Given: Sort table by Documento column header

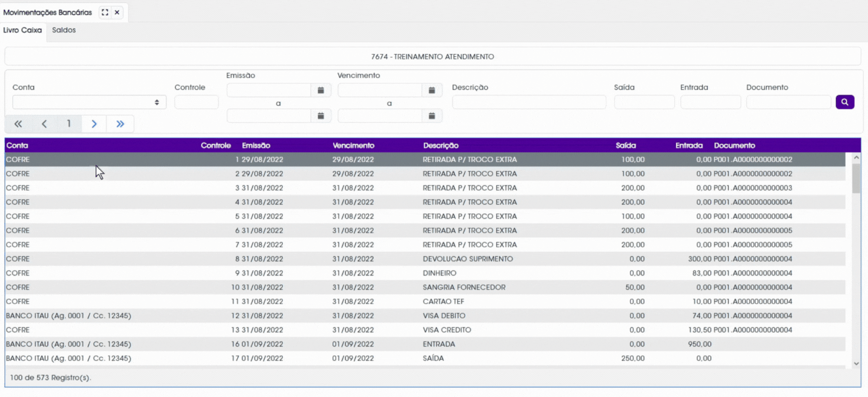Looking at the screenshot, I should [734, 146].
